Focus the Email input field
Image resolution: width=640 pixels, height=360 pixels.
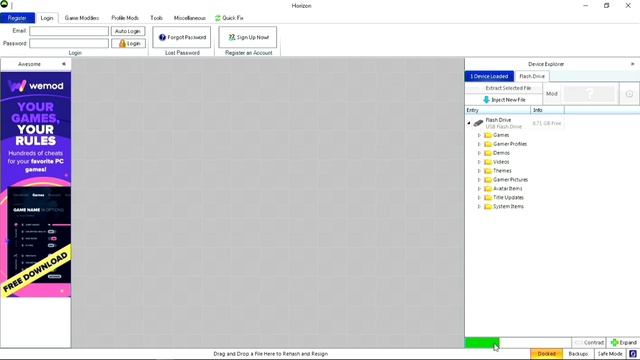pyautogui.click(x=69, y=31)
